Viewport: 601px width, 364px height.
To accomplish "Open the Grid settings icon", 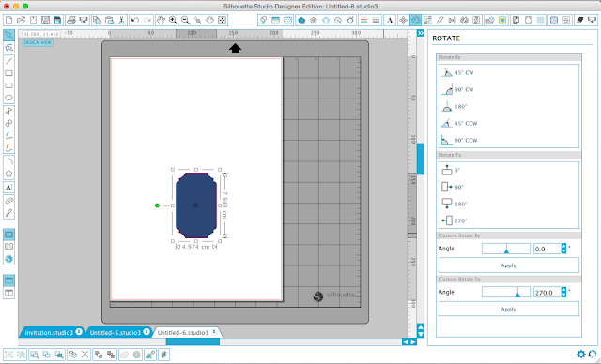I will click(x=541, y=21).
